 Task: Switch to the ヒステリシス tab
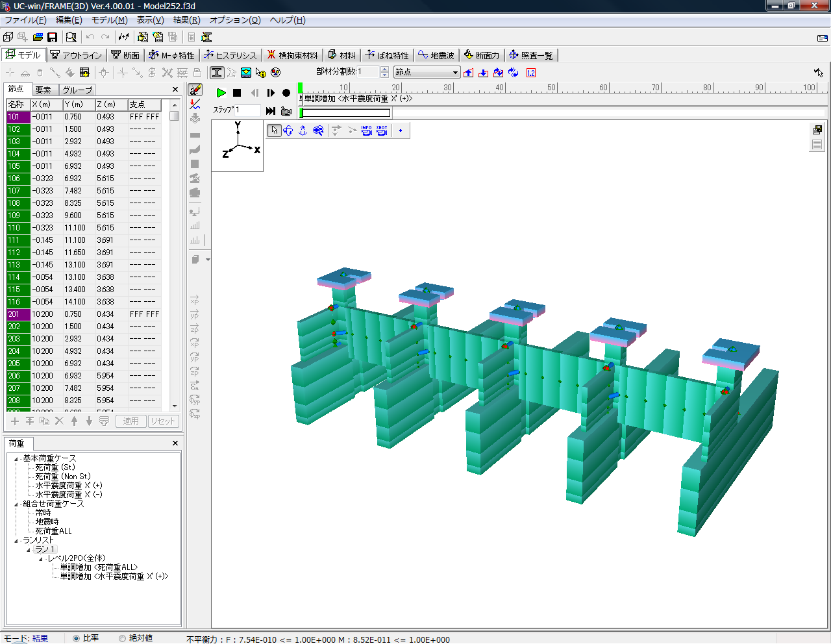click(x=230, y=55)
